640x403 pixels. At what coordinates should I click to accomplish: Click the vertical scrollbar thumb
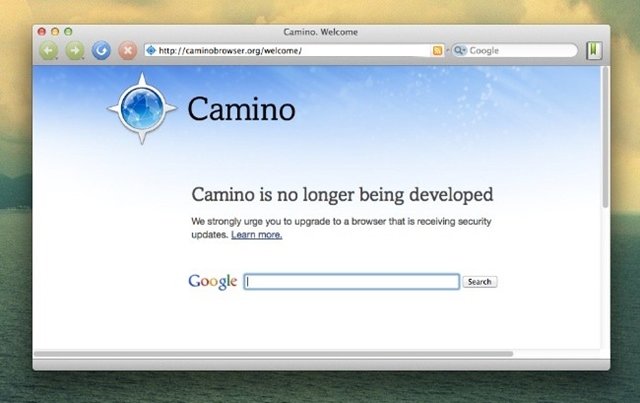tap(605, 138)
